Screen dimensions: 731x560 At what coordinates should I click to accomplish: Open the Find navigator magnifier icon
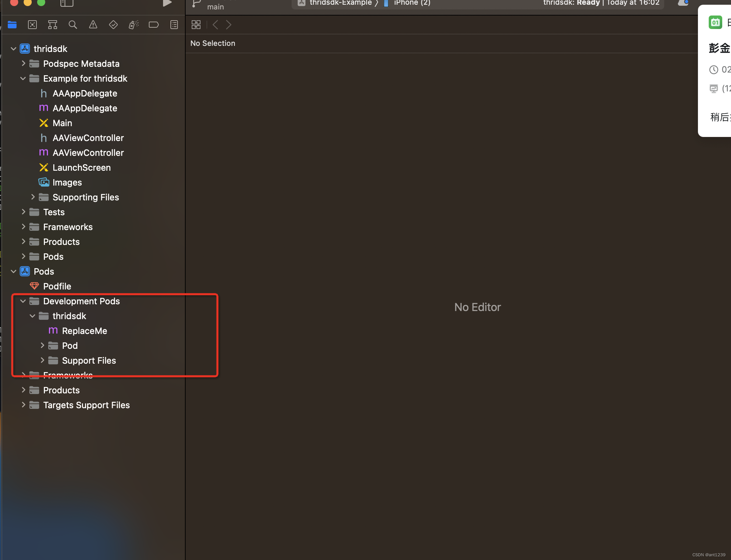(73, 25)
